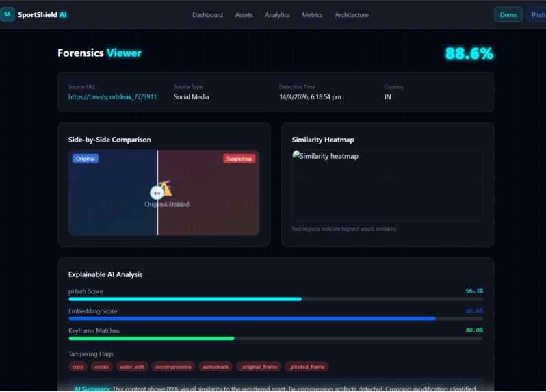The height and width of the screenshot is (392, 546).
Task: Click the pHash Score label
Action: (x=86, y=291)
